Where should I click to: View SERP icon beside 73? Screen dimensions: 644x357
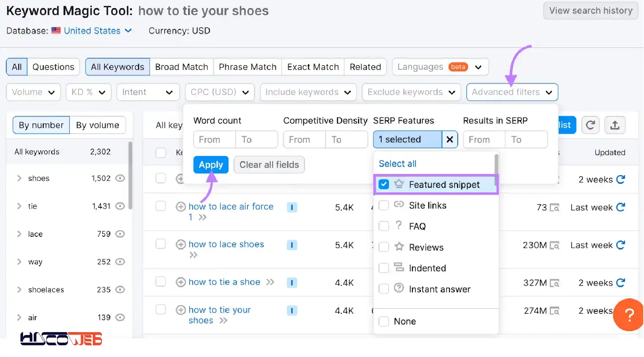(555, 208)
